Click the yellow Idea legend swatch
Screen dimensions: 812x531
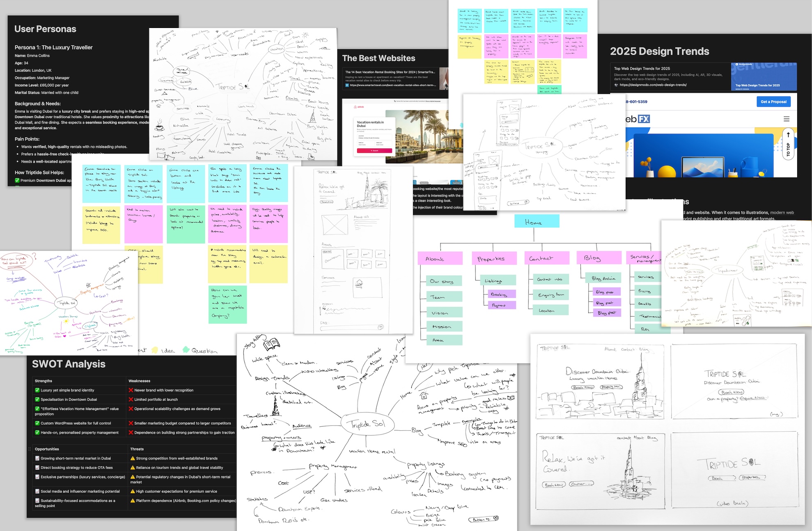tap(155, 350)
